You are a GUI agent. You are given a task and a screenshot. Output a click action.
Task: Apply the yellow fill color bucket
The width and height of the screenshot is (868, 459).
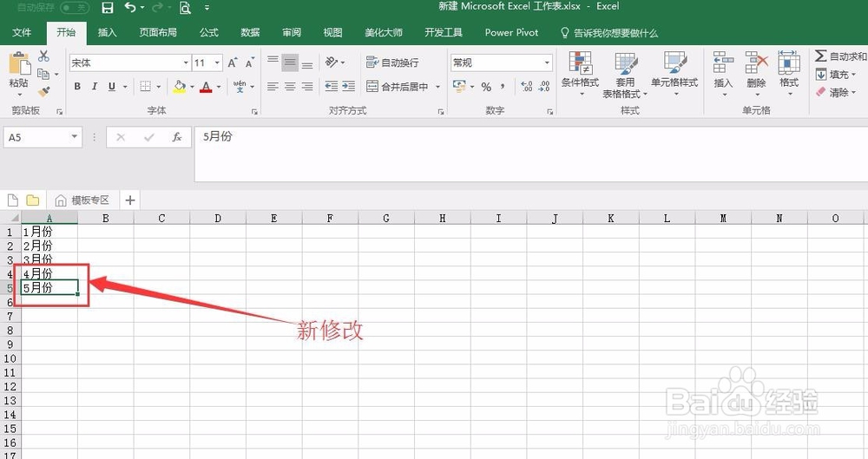(x=180, y=87)
